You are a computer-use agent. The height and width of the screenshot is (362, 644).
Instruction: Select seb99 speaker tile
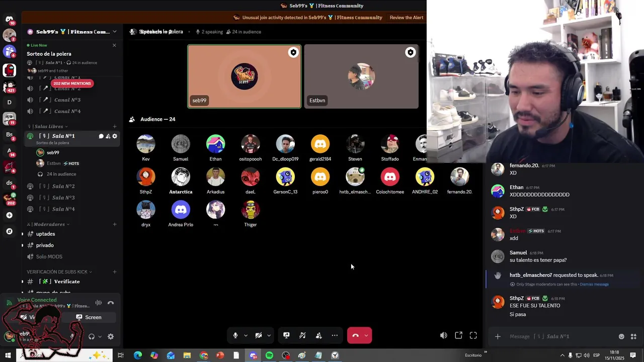(x=245, y=76)
